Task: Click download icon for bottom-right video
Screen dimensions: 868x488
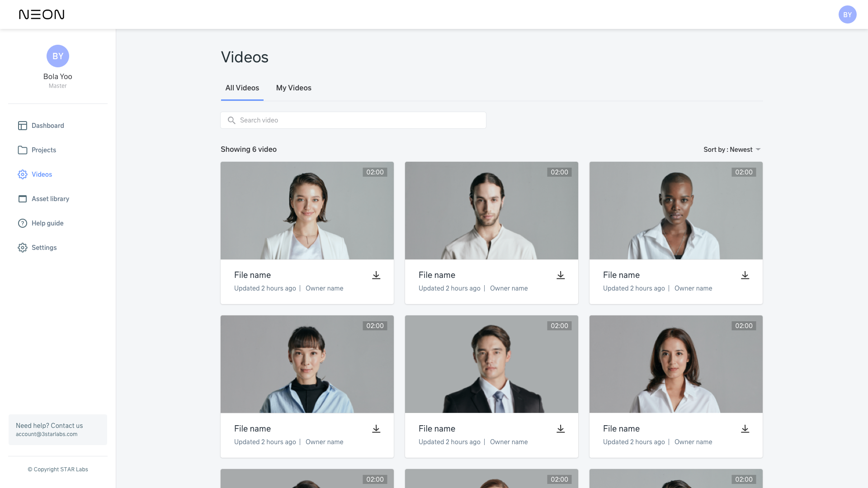Action: 745,429
